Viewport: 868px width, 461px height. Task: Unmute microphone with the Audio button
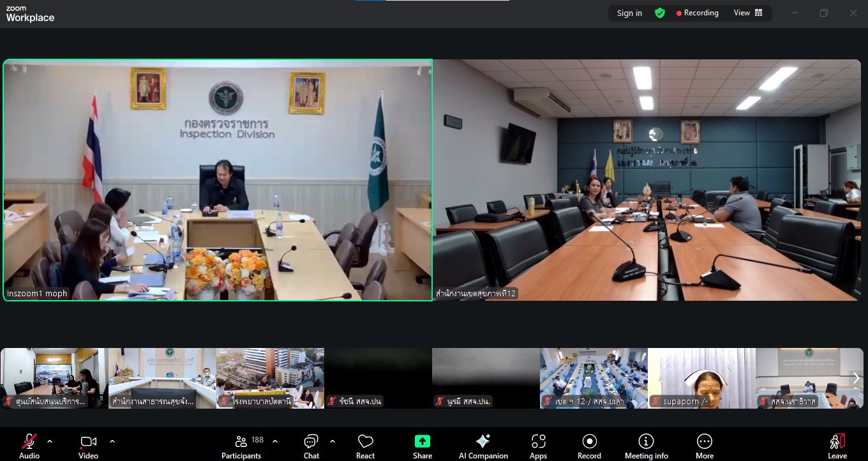[x=29, y=445]
